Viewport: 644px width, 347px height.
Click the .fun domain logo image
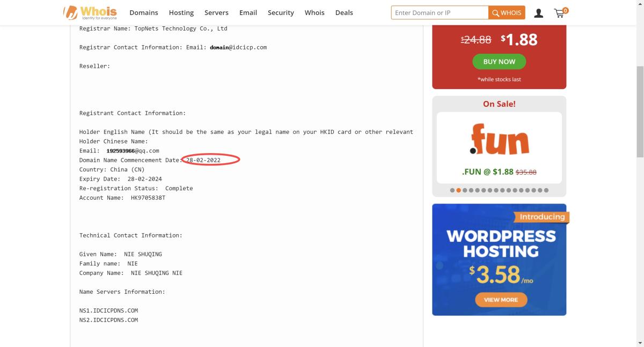499,140
